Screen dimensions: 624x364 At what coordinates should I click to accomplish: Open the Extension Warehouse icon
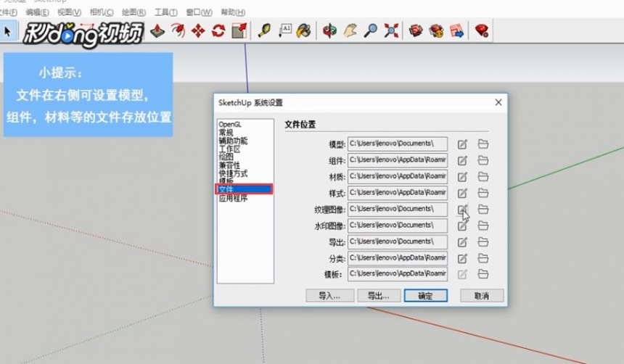pos(437,30)
